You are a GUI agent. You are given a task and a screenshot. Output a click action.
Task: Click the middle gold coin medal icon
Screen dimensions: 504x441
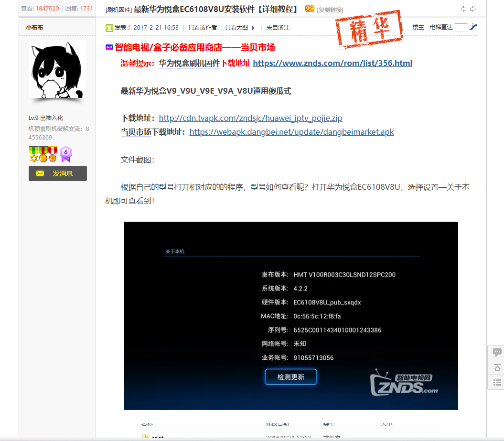tap(43, 154)
